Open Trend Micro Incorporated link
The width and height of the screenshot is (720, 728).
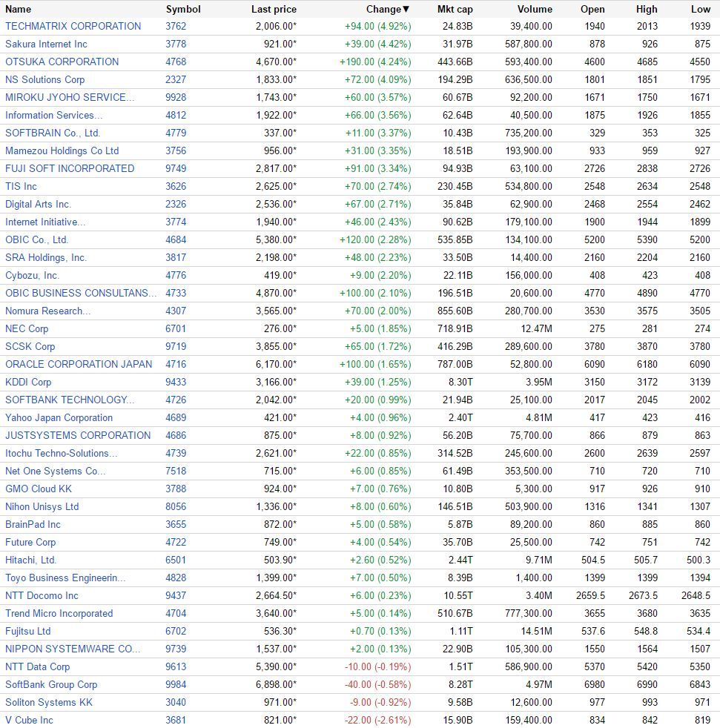(59, 614)
